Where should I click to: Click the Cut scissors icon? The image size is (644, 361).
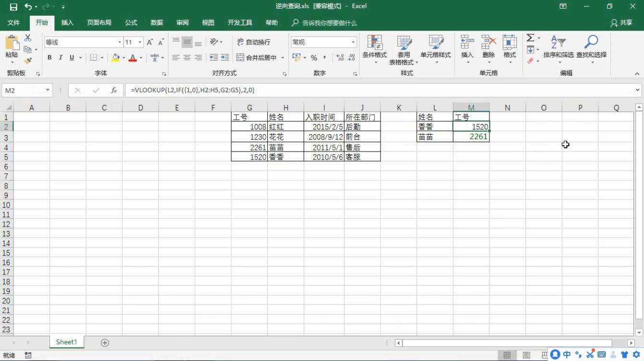click(28, 38)
